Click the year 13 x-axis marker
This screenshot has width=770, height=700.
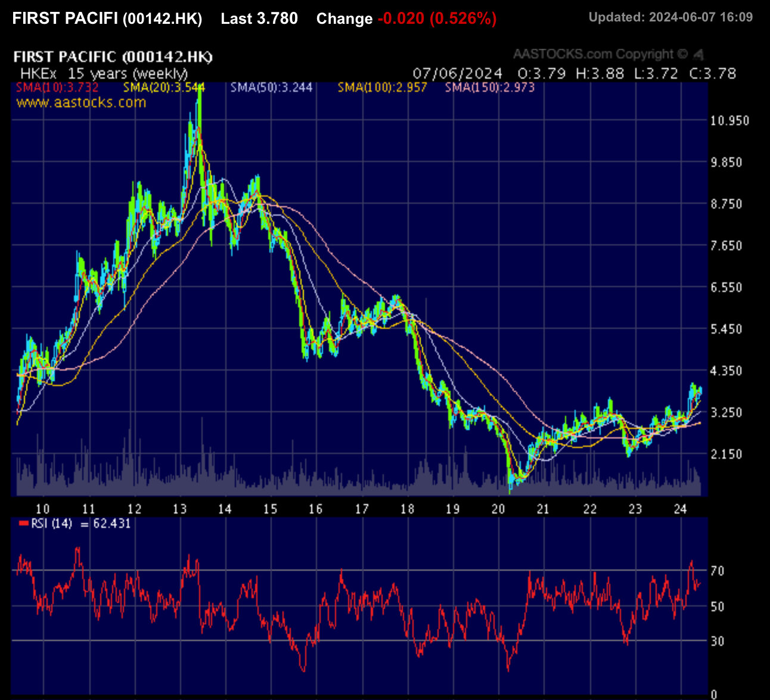coord(179,509)
